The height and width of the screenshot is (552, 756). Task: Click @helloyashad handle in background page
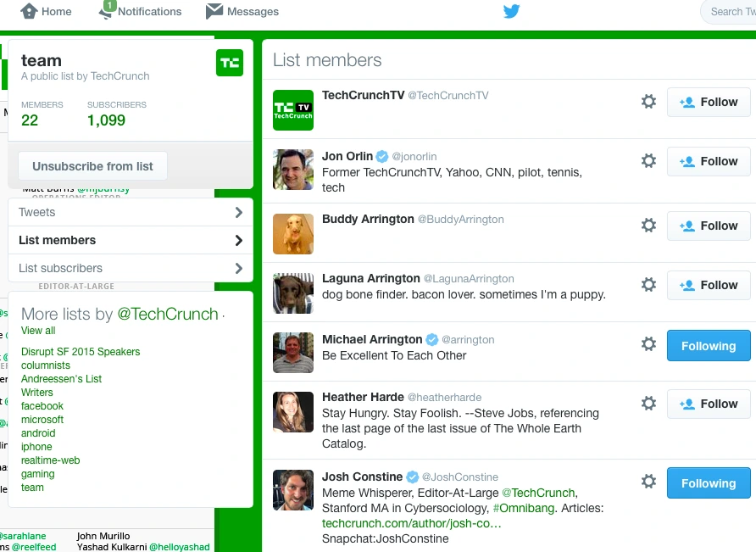pos(180,547)
